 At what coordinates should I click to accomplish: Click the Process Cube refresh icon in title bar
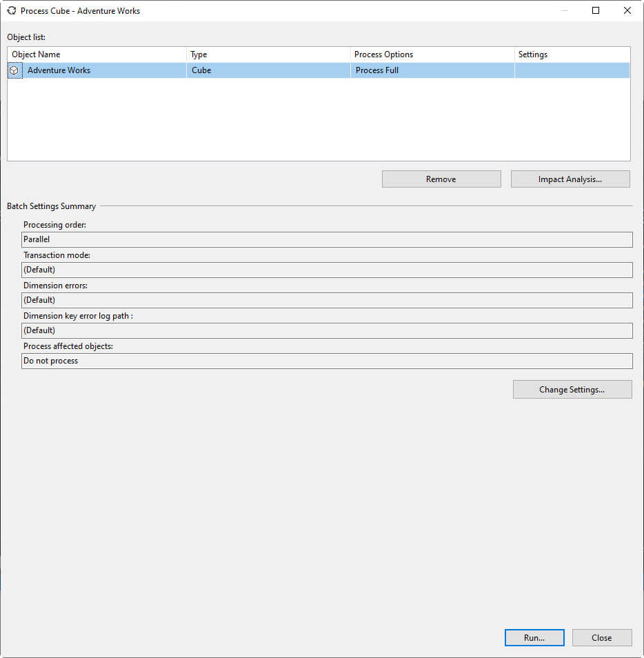[11, 11]
